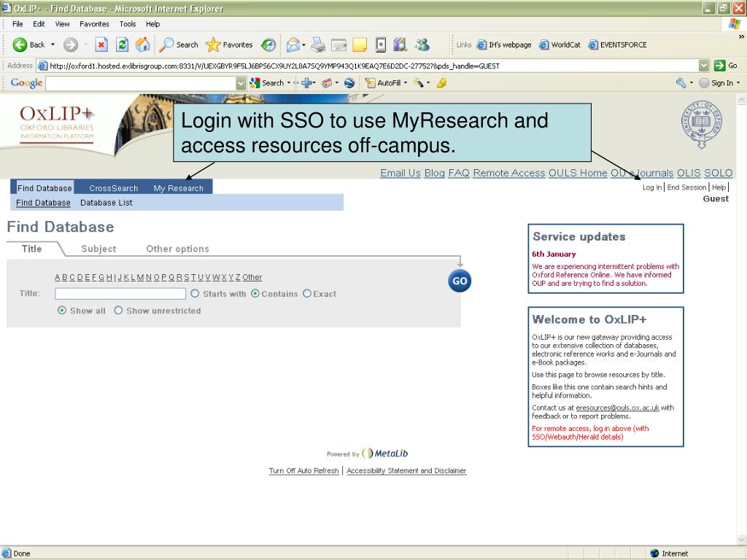Open the Remote Access link

[x=508, y=173]
